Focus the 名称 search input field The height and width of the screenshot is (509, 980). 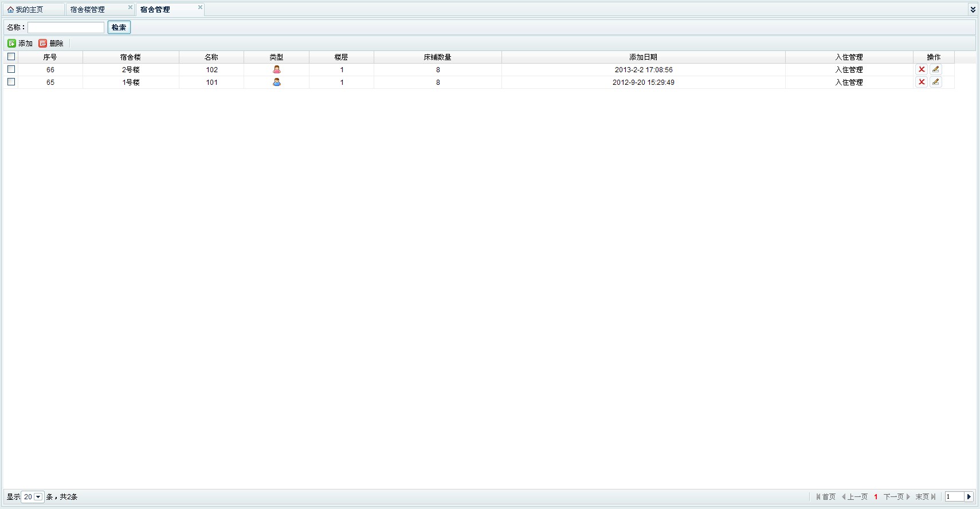(66, 28)
